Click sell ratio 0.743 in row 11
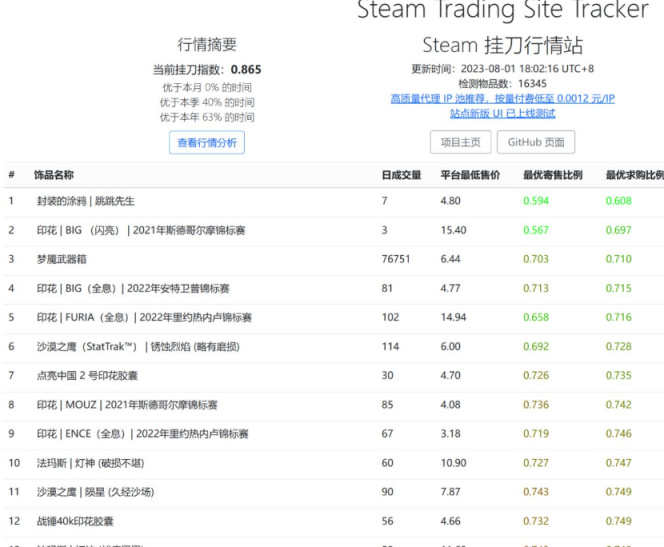 tap(536, 492)
